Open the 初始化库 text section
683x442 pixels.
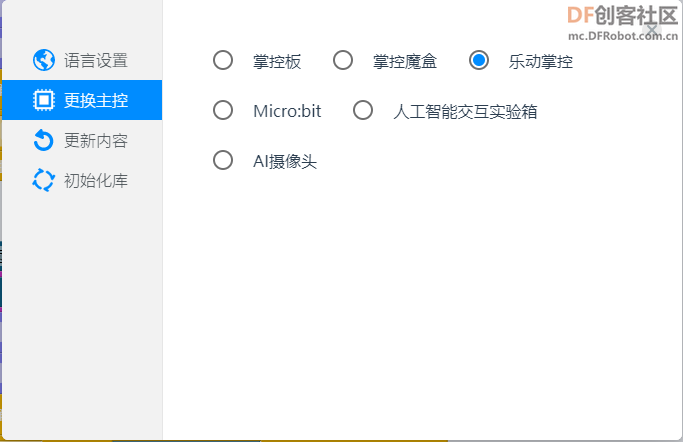[x=96, y=181]
